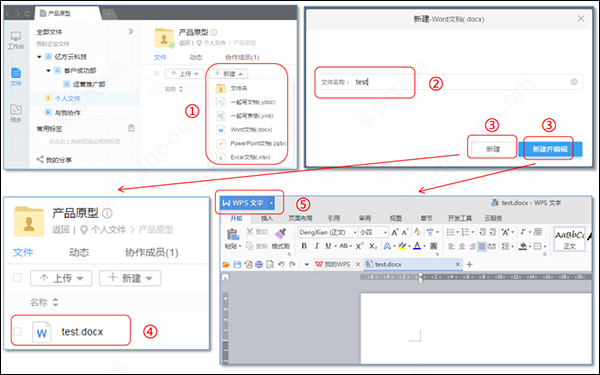Screen dimensions: 600x375
Task: Switch to the 页面布局 ribbon tab
Action: coord(300,218)
